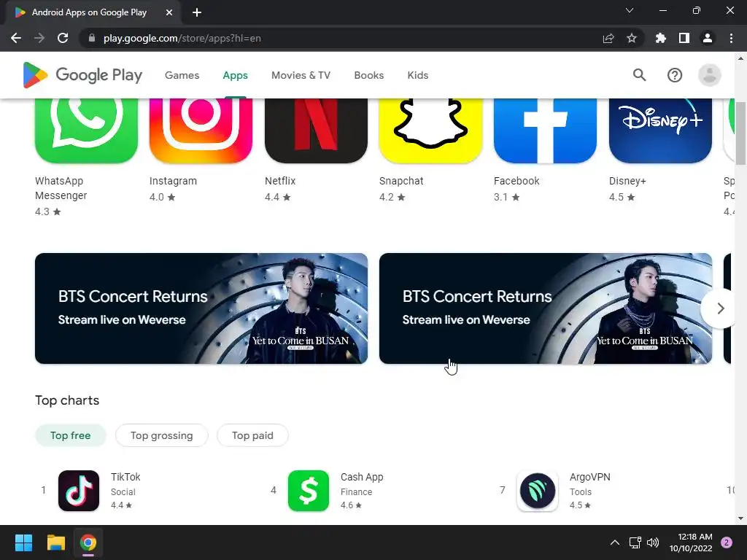
Task: Select the Top paid chart filter
Action: pyautogui.click(x=252, y=435)
